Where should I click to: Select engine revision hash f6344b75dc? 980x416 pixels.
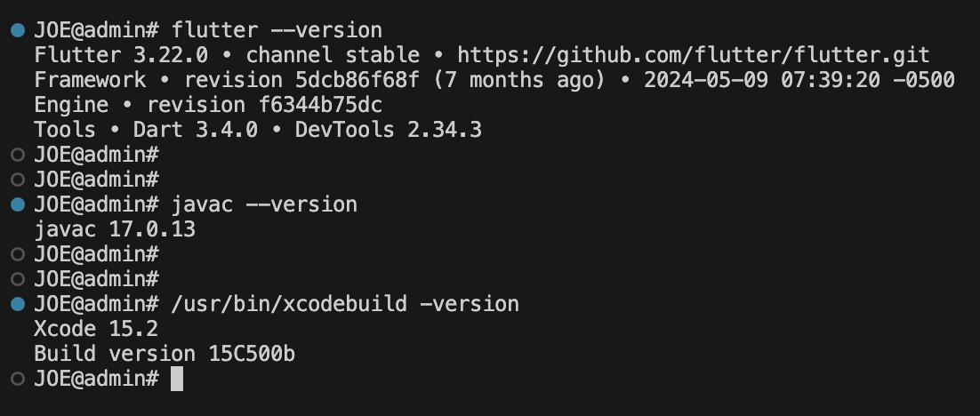(320, 105)
